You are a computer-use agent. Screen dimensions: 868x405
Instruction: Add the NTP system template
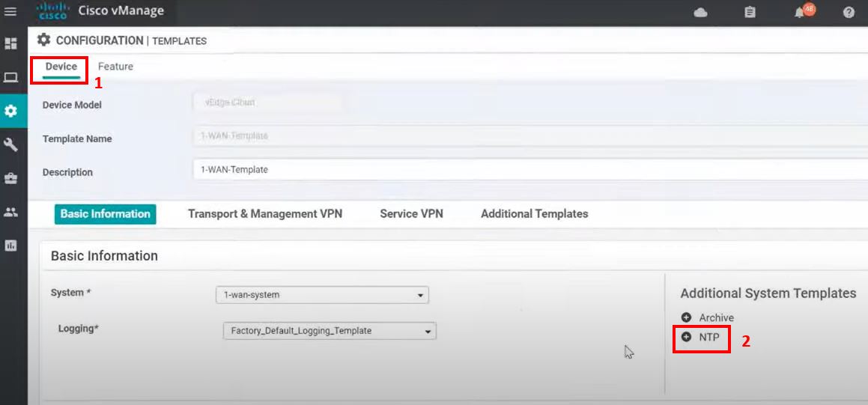687,338
